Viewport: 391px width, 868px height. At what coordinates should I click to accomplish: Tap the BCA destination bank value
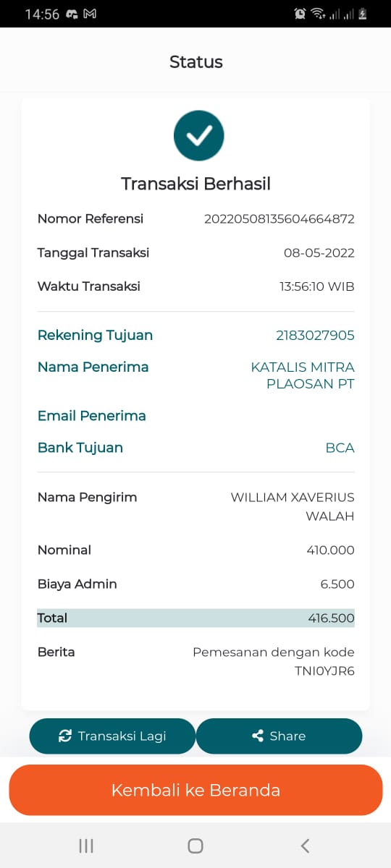340,448
